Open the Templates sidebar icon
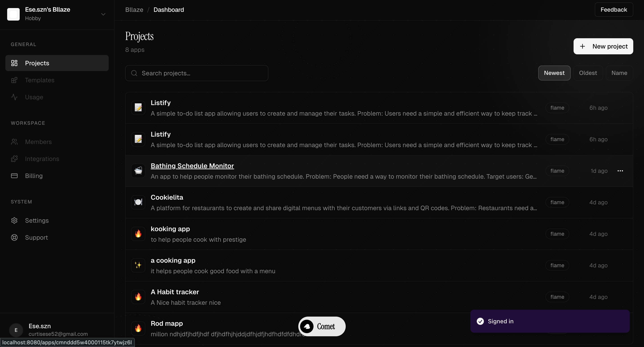Viewport: 644px width, 347px height. (14, 80)
